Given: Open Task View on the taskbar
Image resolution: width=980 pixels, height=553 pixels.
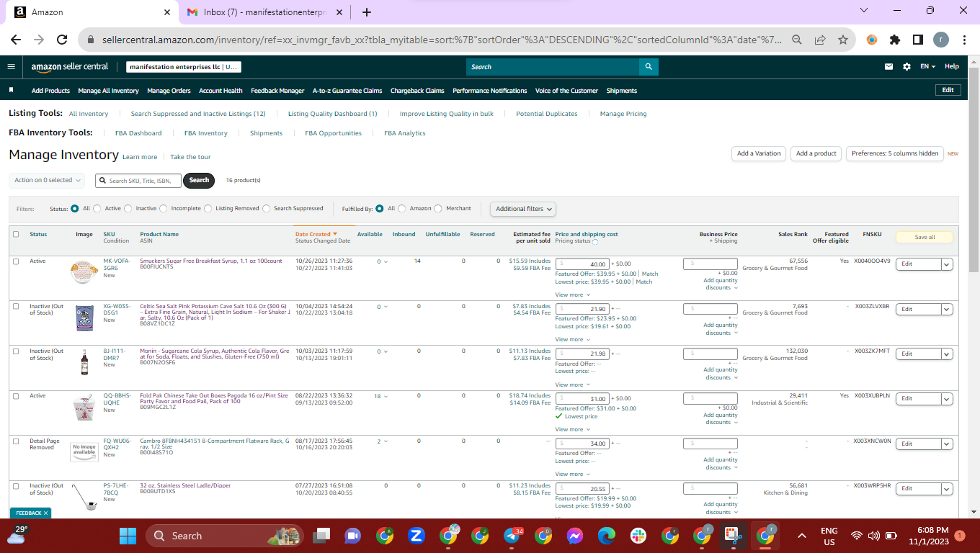Looking at the screenshot, I should (x=321, y=536).
